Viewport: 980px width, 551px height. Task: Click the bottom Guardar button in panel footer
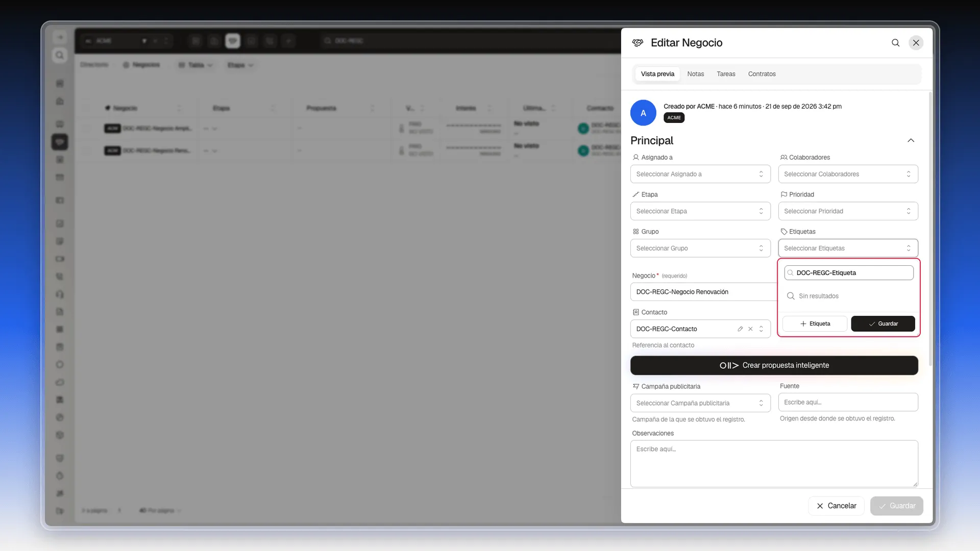pyautogui.click(x=896, y=506)
